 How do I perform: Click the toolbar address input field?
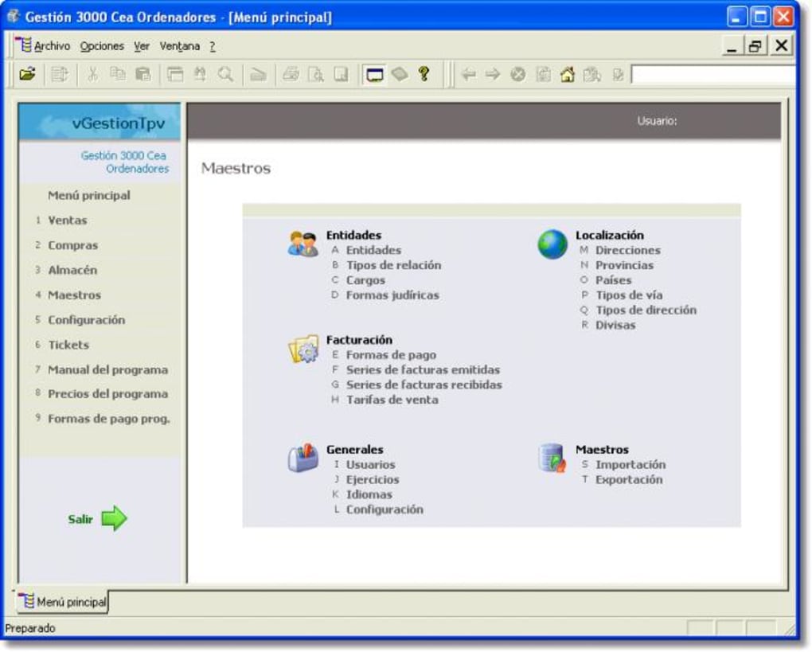[x=713, y=75]
